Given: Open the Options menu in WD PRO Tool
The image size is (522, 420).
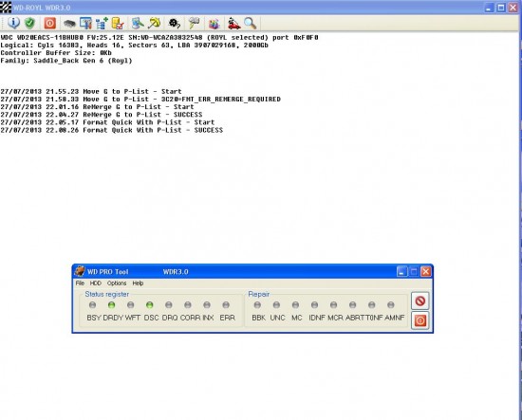Looking at the screenshot, I should [x=117, y=283].
